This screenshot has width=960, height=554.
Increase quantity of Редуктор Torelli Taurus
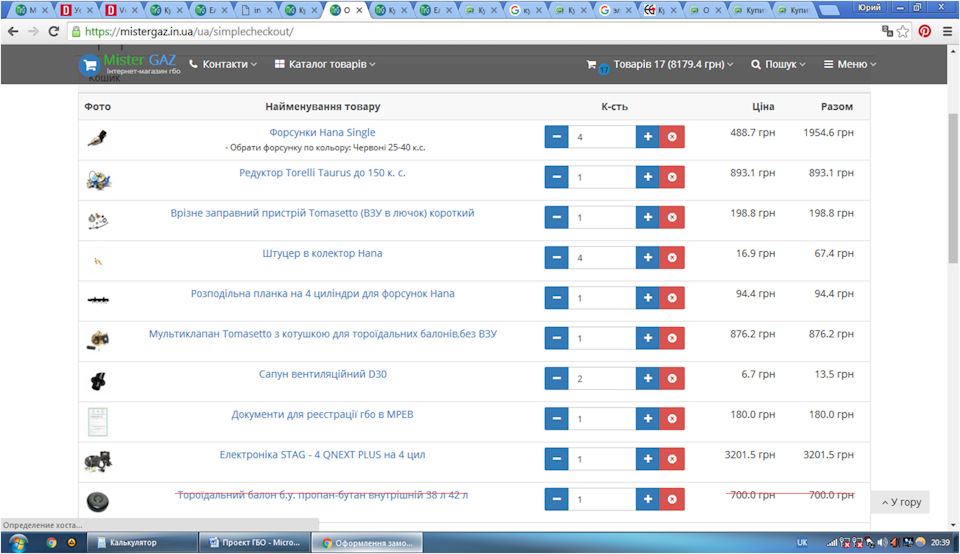click(647, 177)
